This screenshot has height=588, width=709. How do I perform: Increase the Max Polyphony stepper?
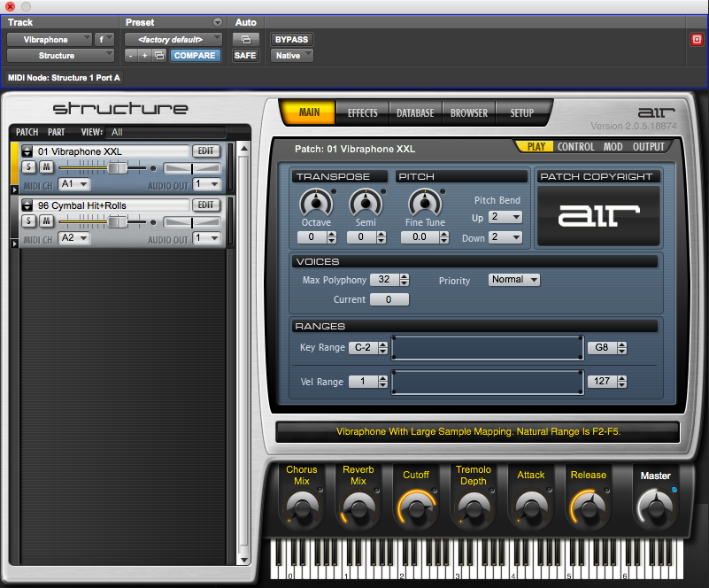tap(405, 276)
